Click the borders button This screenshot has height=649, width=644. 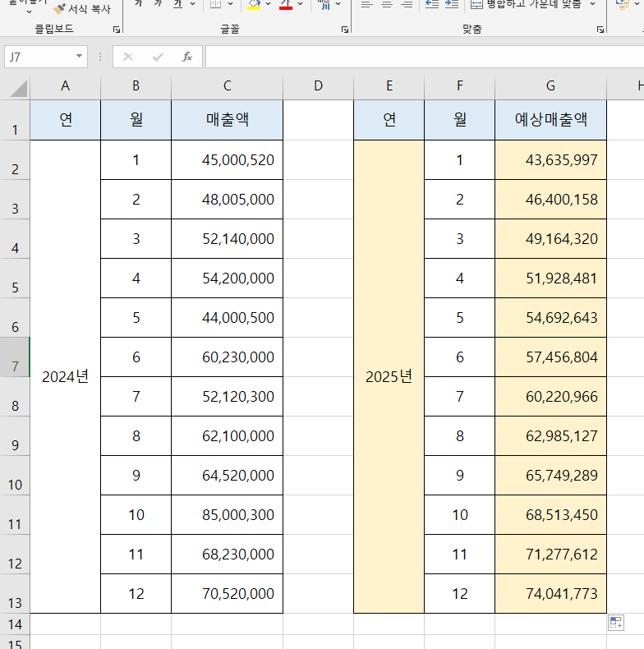pos(216,4)
